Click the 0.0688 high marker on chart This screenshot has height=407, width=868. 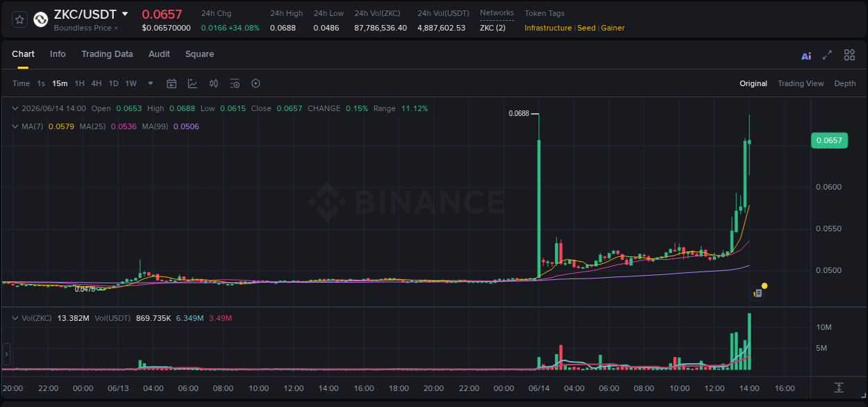pyautogui.click(x=518, y=113)
